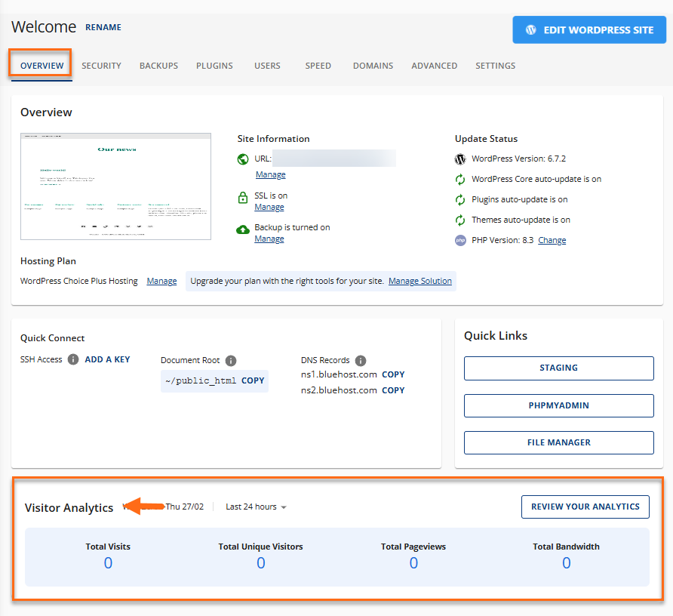Click the Total Unique Visitors value
The width and height of the screenshot is (673, 616).
click(261, 563)
